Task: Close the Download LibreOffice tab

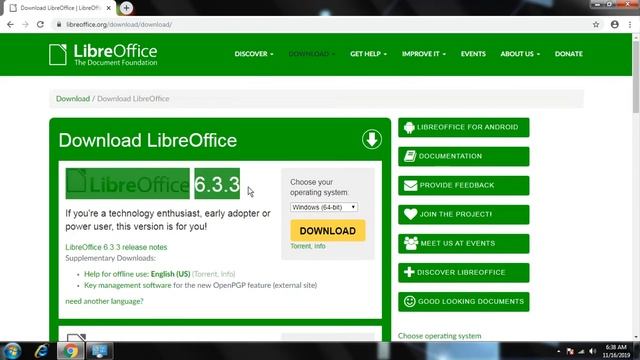Action: pyautogui.click(x=109, y=8)
